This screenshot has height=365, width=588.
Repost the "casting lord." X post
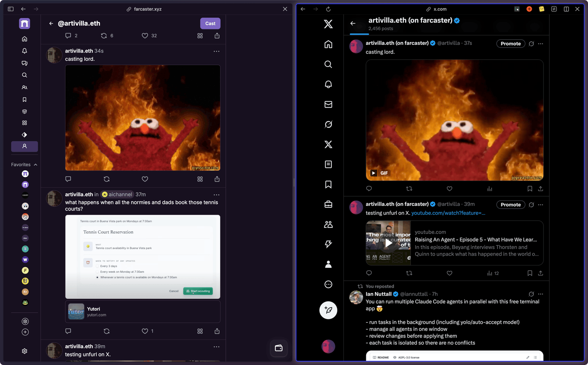(409, 189)
